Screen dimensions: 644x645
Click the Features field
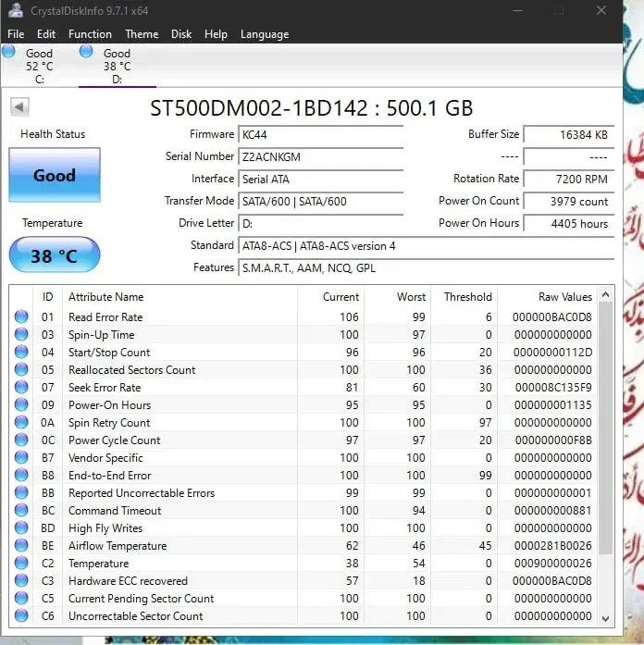(x=426, y=267)
